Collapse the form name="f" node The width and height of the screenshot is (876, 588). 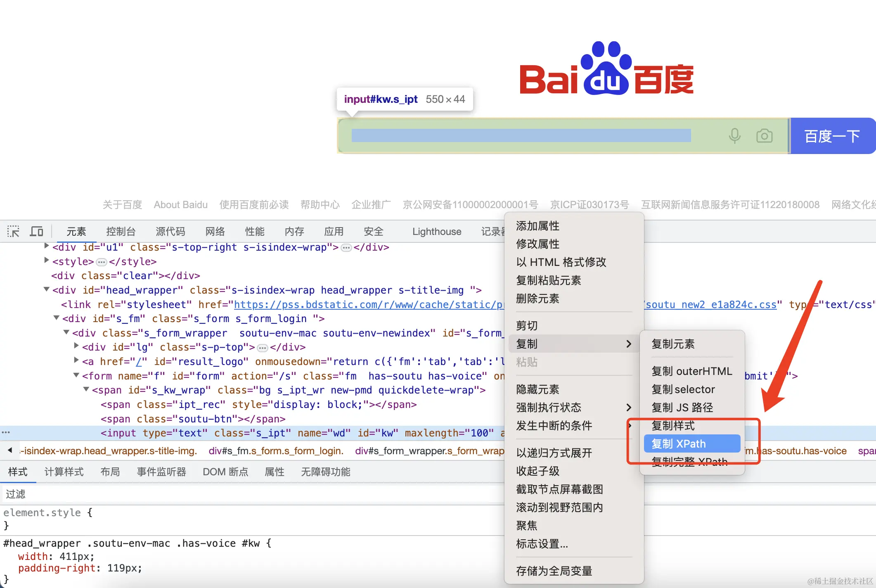click(76, 375)
